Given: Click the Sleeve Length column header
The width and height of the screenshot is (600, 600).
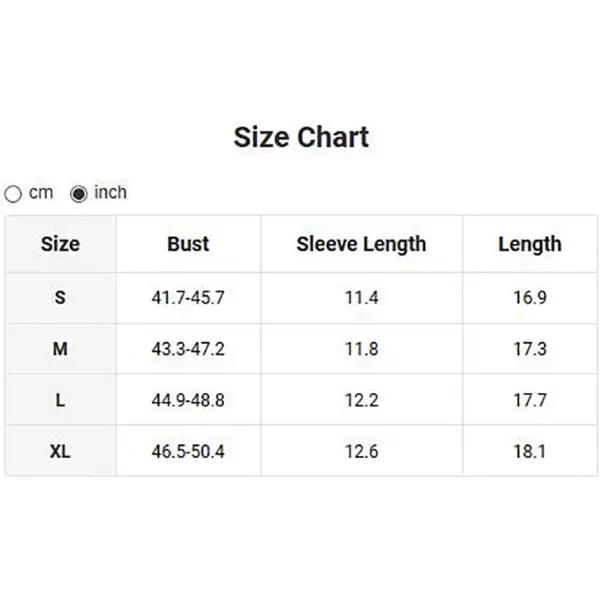Looking at the screenshot, I should pyautogui.click(x=361, y=244).
